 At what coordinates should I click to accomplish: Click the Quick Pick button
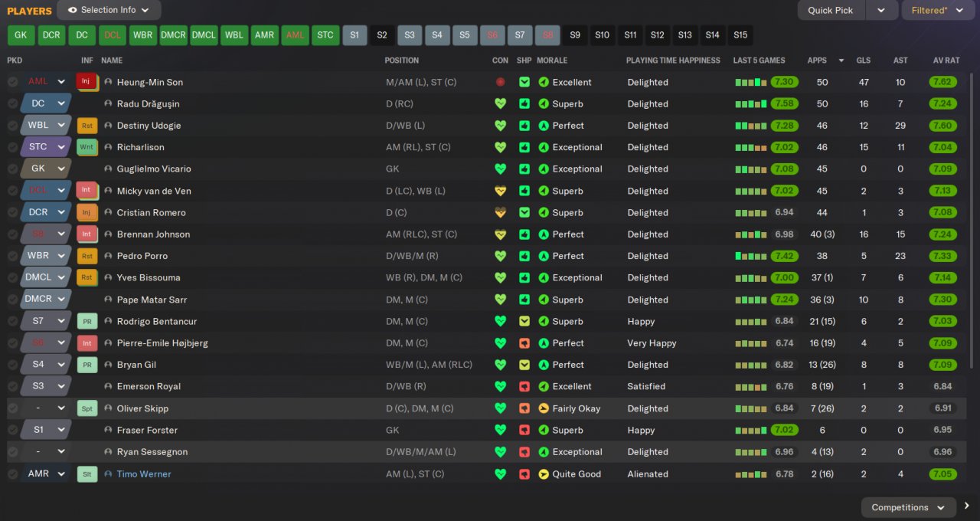point(831,10)
